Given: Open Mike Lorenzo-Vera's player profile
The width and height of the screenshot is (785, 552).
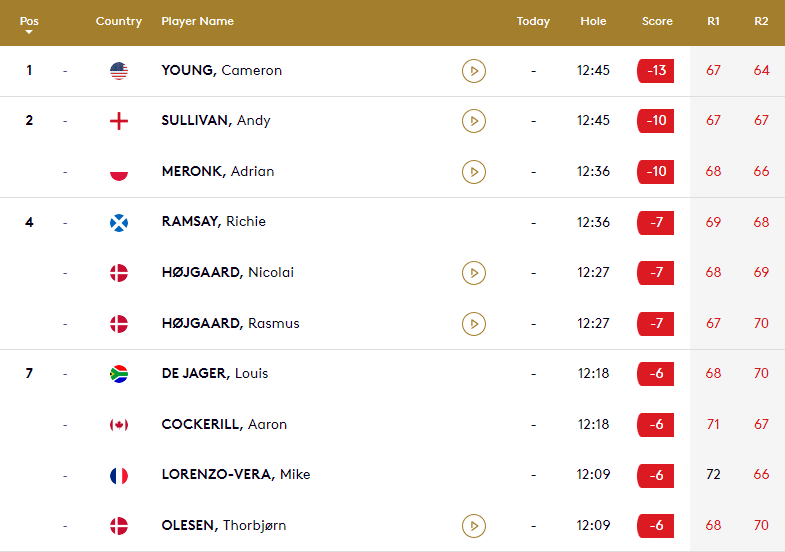Looking at the screenshot, I should click(235, 475).
